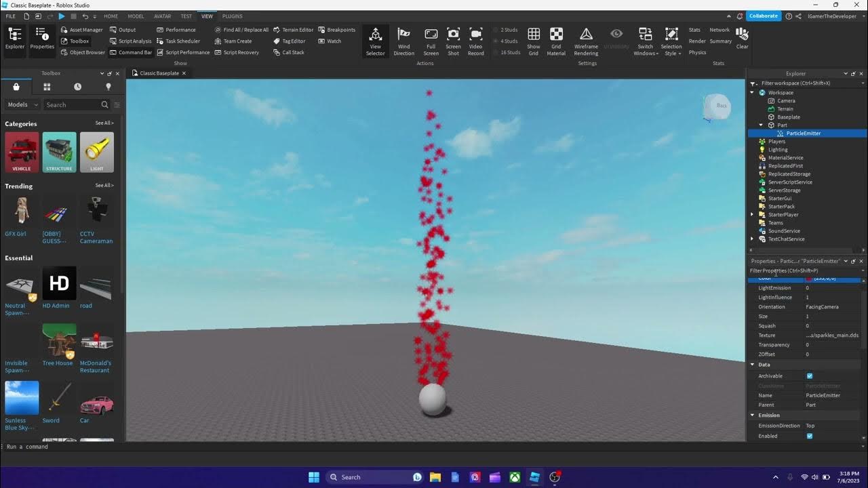Start Video Record
The width and height of the screenshot is (868, 488).
point(475,41)
